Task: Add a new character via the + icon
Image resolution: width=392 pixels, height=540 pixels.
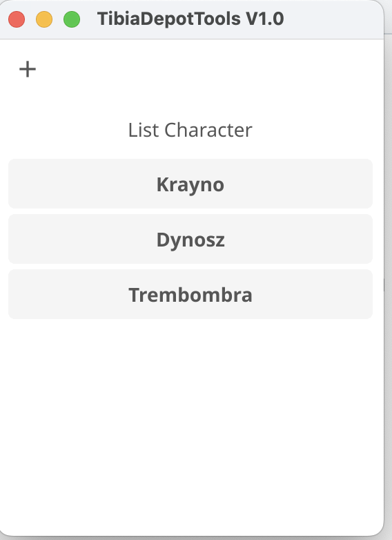Action: [x=28, y=69]
